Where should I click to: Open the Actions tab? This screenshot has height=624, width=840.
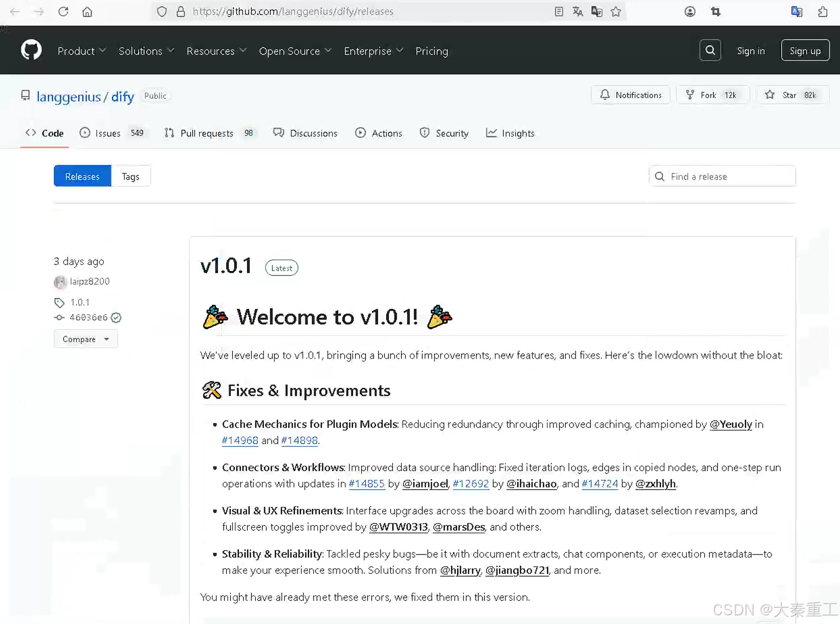pos(379,133)
